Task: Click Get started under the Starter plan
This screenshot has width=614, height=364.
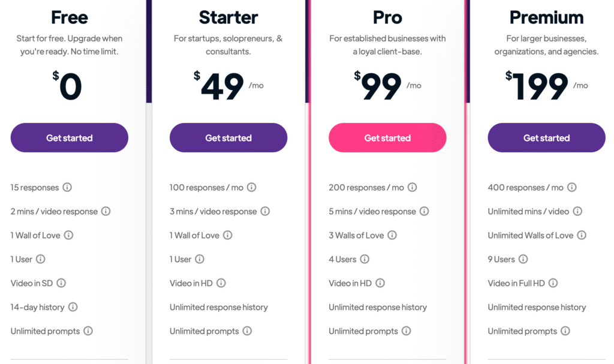Action: (228, 137)
